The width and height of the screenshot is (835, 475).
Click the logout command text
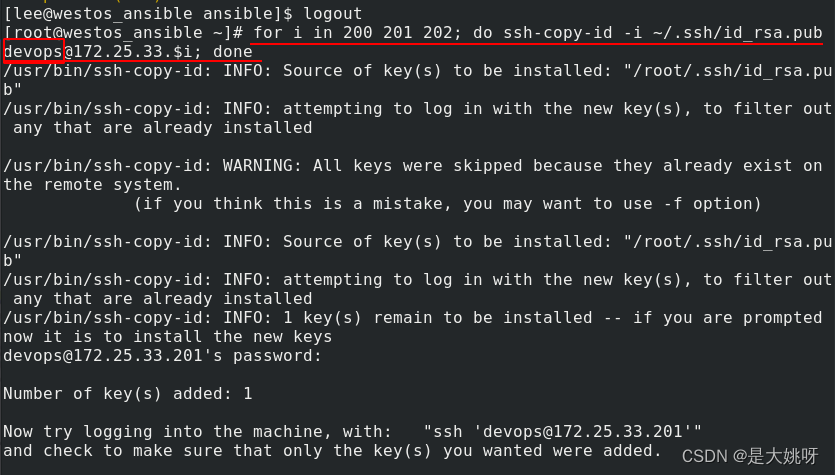pyautogui.click(x=333, y=13)
